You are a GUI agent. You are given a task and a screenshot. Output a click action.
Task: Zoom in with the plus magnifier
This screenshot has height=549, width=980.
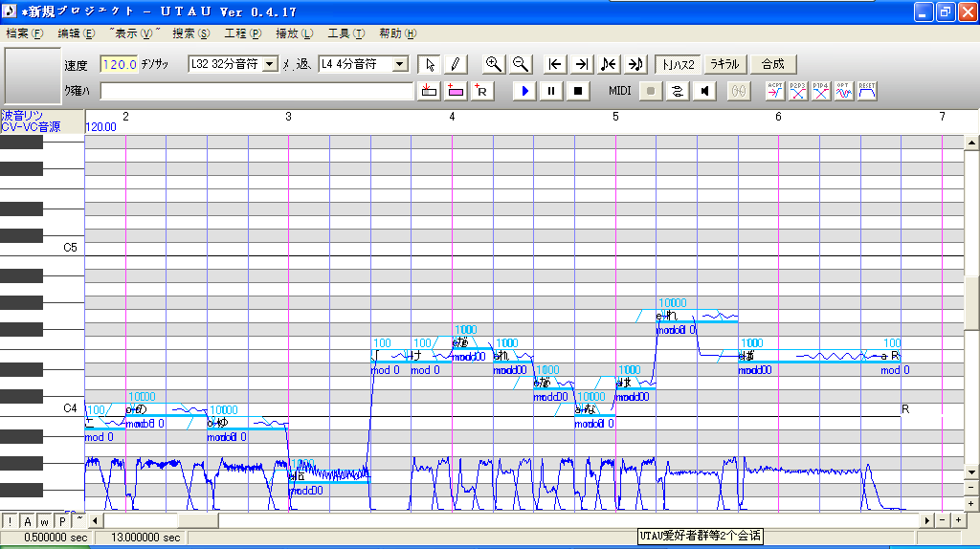(x=494, y=64)
